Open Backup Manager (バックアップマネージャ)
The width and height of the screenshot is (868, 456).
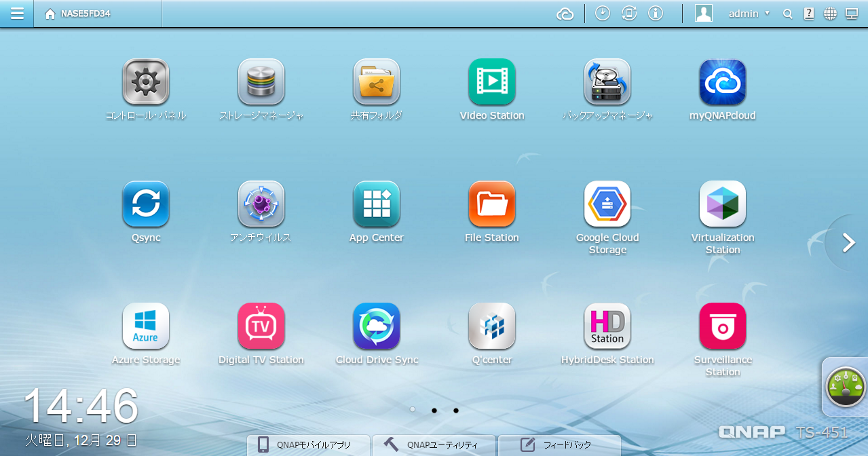[607, 81]
